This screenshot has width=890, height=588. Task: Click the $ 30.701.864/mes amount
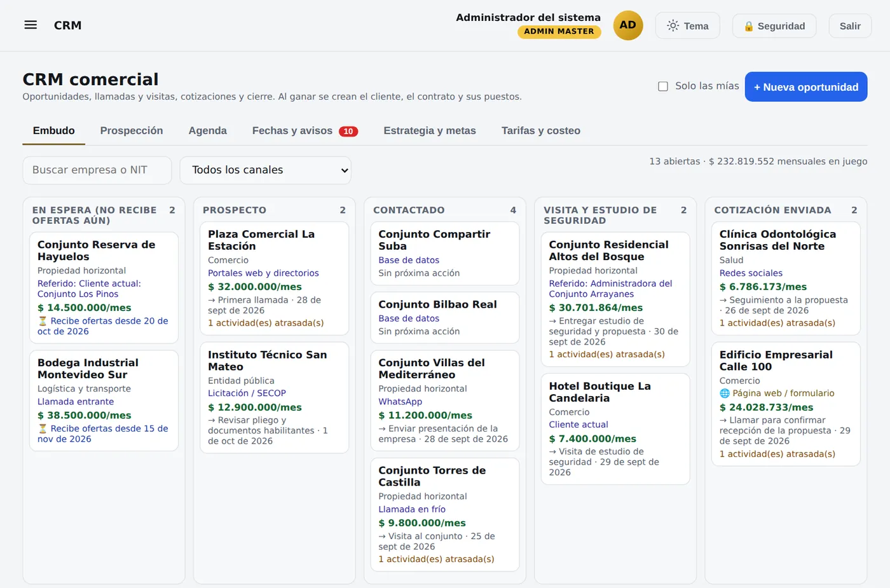[596, 308]
